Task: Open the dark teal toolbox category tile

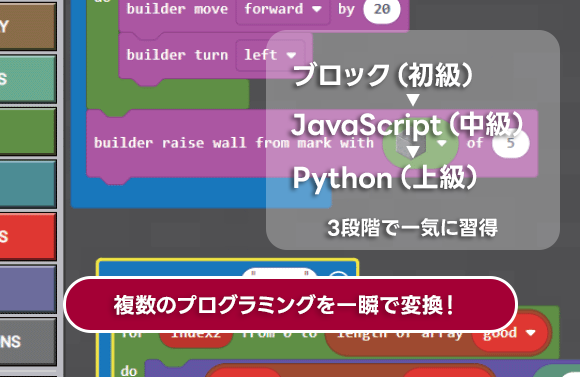Action: point(27,184)
